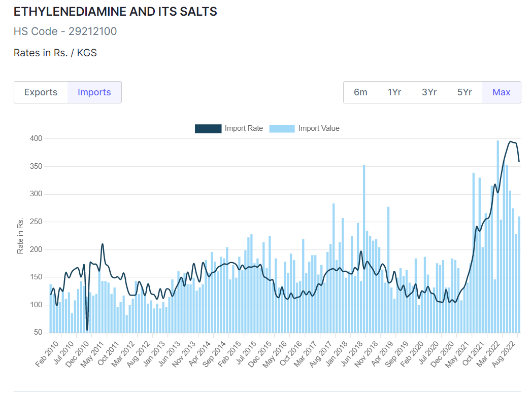Show the 6m time range
The width and height of the screenshot is (532, 397).
(360, 92)
